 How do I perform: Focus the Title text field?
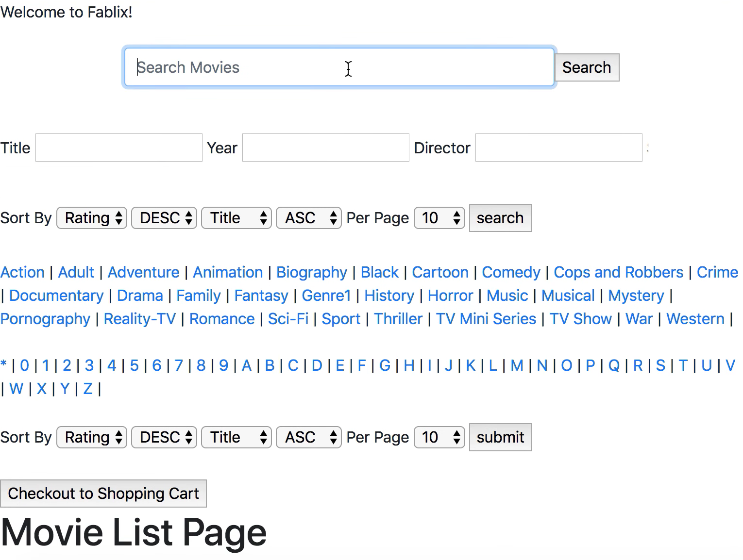click(119, 148)
